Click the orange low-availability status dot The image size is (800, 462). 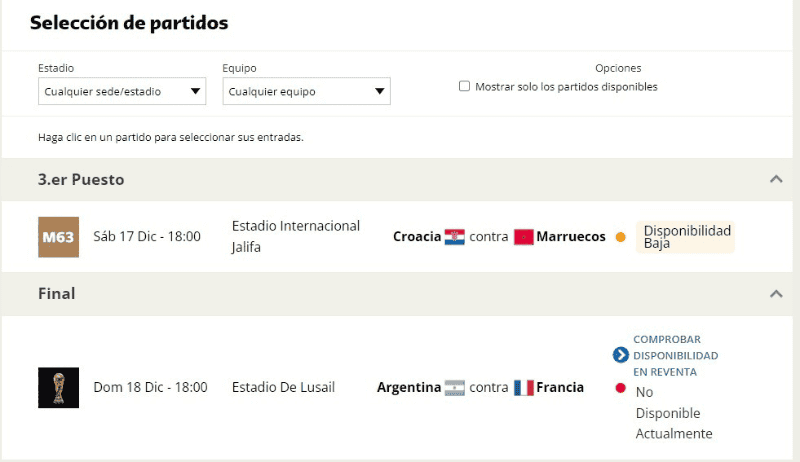click(x=620, y=237)
